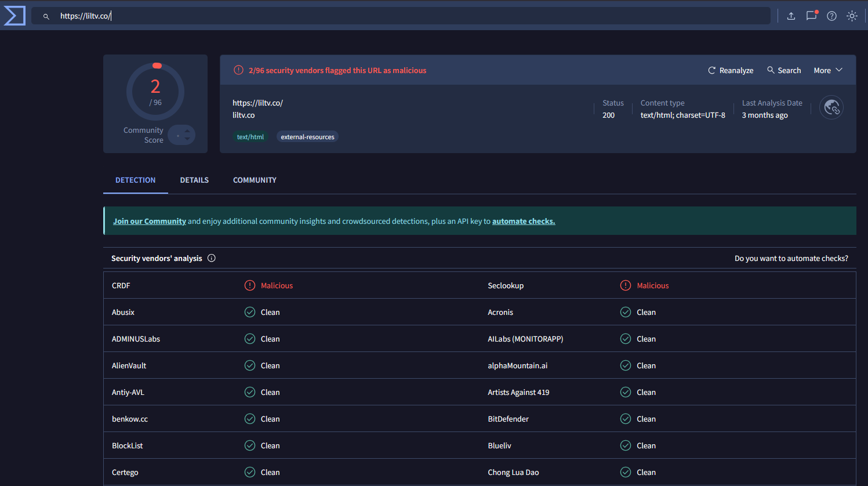This screenshot has height=486, width=868.
Task: Click the BitDefender vendor name
Action: (x=508, y=419)
